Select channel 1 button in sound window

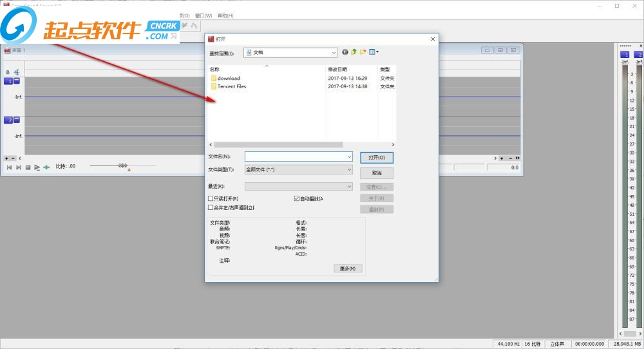click(8, 81)
